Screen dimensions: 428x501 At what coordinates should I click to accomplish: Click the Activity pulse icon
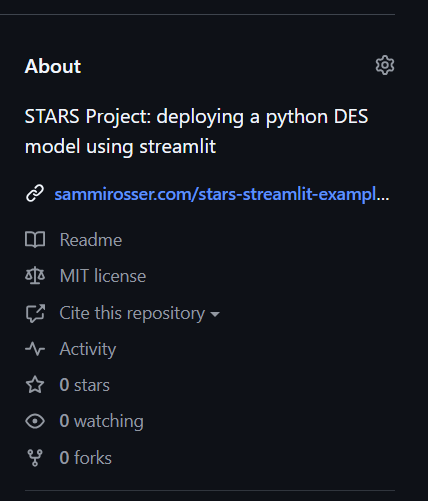pyautogui.click(x=35, y=349)
